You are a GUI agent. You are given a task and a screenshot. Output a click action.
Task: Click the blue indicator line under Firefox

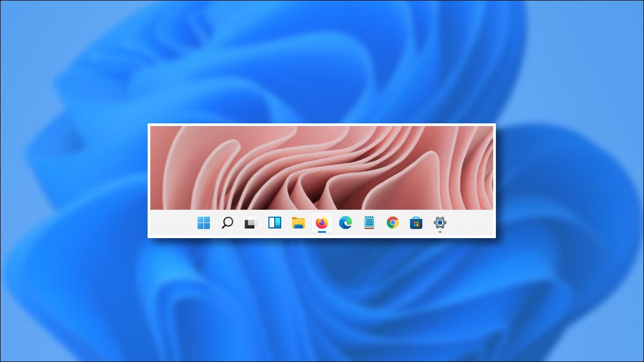click(322, 232)
